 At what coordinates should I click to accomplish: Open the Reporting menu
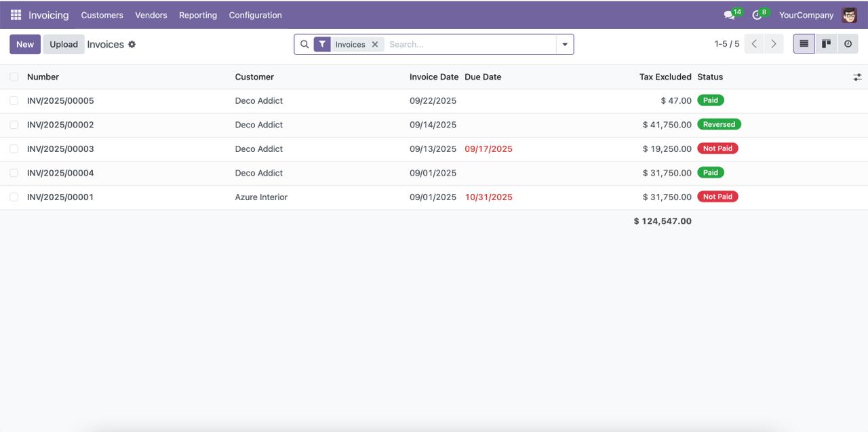(198, 15)
